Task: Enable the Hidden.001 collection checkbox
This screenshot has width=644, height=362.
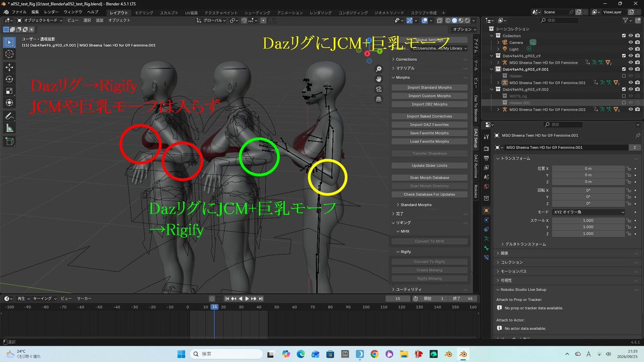Action: tap(623, 102)
